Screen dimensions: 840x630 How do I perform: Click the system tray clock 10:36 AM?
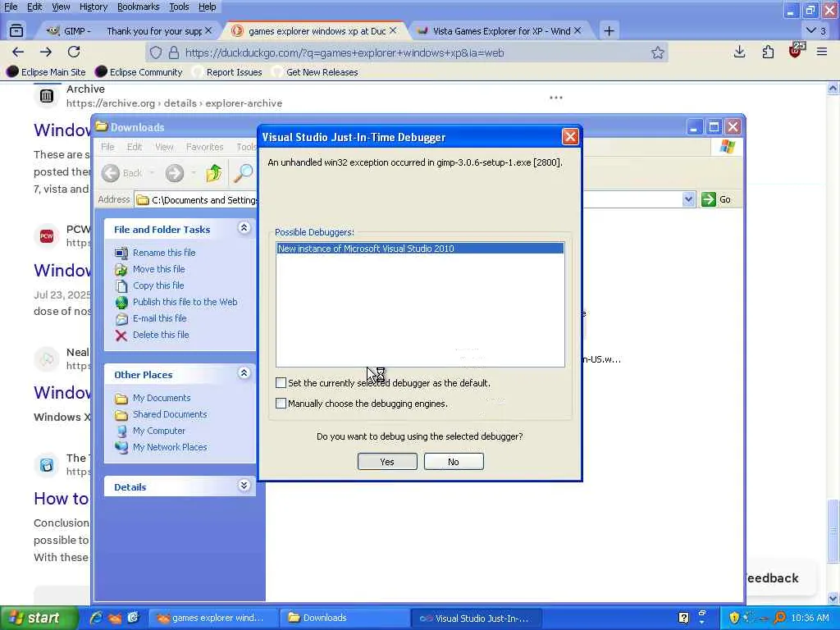(810, 618)
